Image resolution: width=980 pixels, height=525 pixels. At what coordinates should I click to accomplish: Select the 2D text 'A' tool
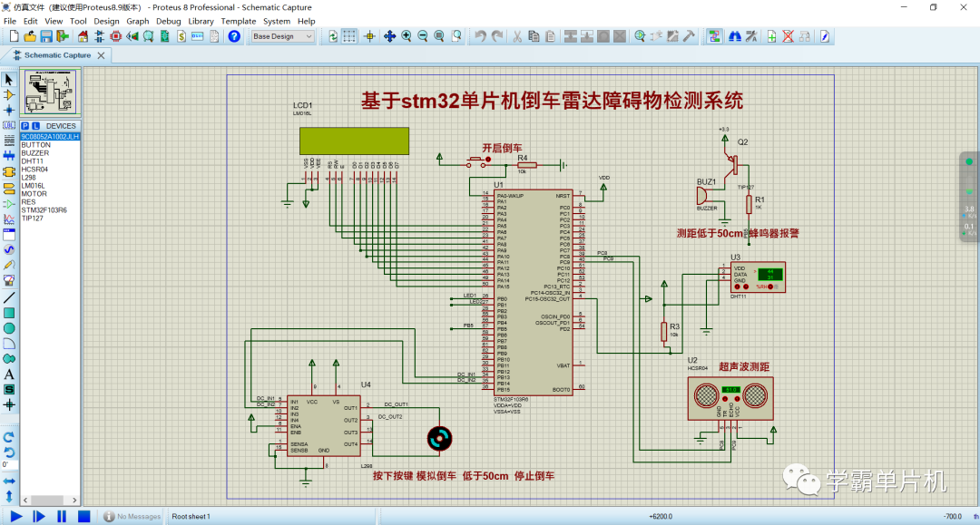(x=9, y=374)
